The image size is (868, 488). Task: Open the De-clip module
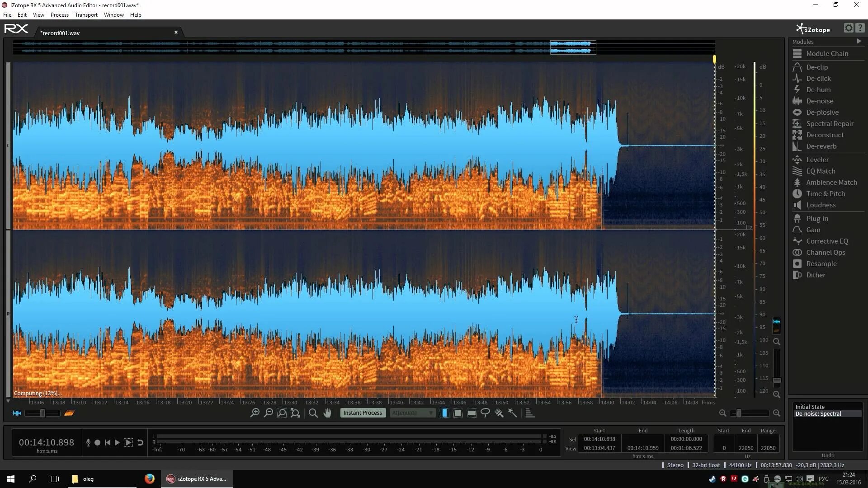817,67
